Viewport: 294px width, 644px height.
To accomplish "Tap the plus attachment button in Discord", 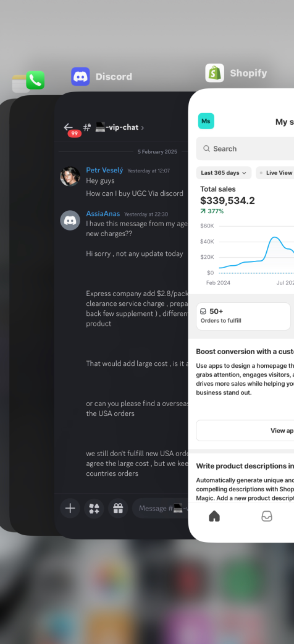I will 70,509.
